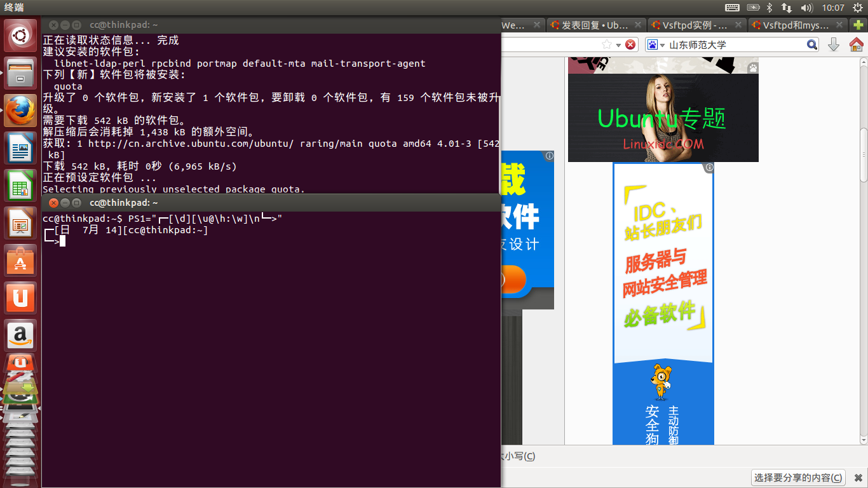Open LibreOffice Writer from the launcher
868x488 pixels.
[x=21, y=148]
